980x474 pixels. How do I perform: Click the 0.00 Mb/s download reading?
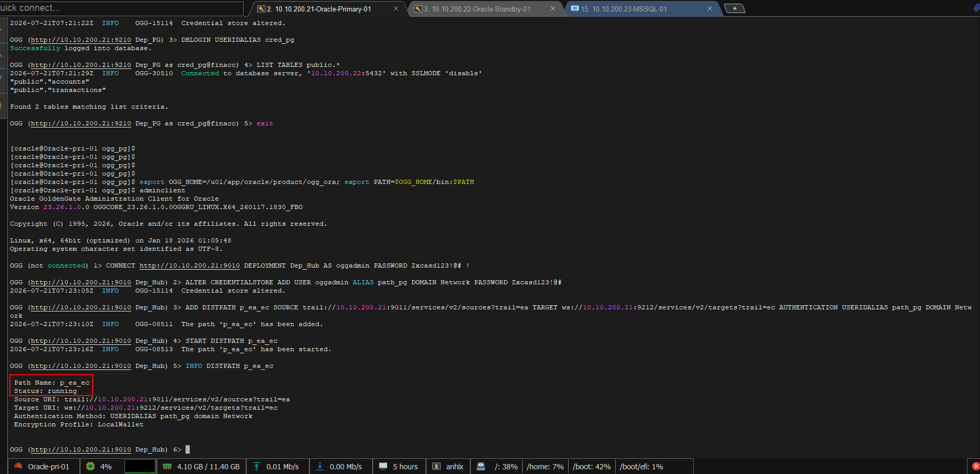point(345,467)
